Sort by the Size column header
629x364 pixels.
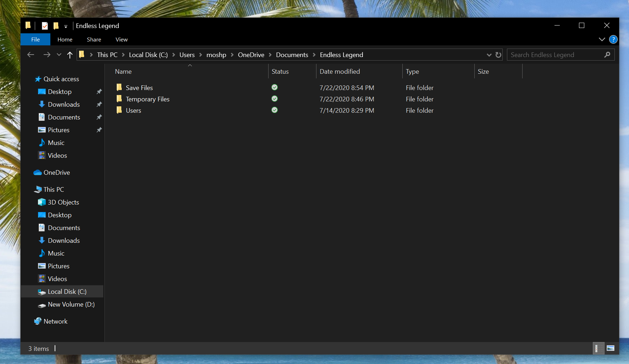[498, 71]
